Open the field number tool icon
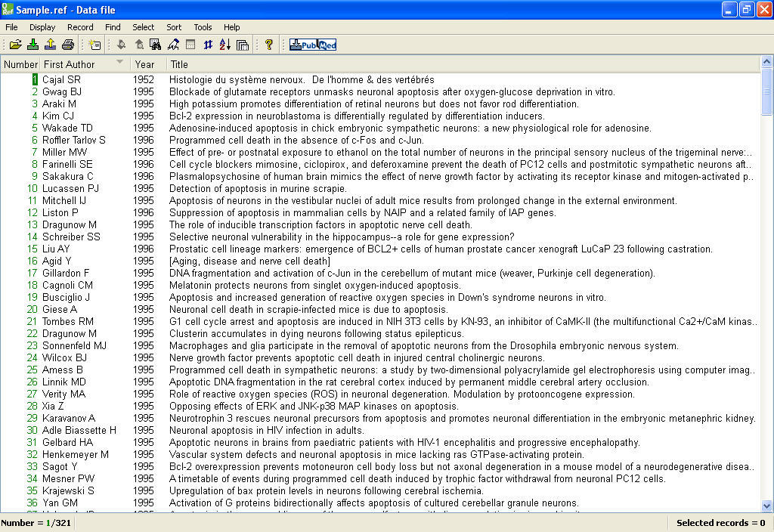Screen dimensions: 774x532 [x=209, y=44]
